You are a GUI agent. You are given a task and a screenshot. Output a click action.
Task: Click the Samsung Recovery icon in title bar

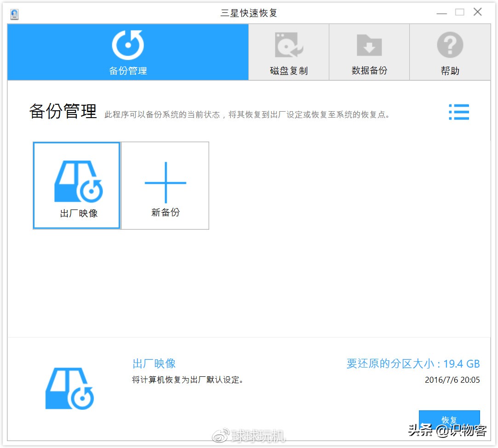(x=14, y=12)
